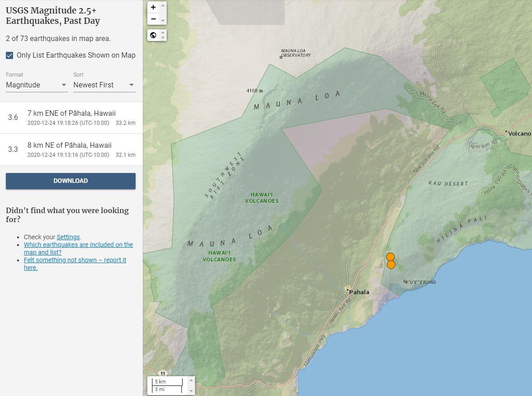Click the 5 km / 3 mi scale bar
Viewport: 532px width, 396px height.
click(167, 386)
